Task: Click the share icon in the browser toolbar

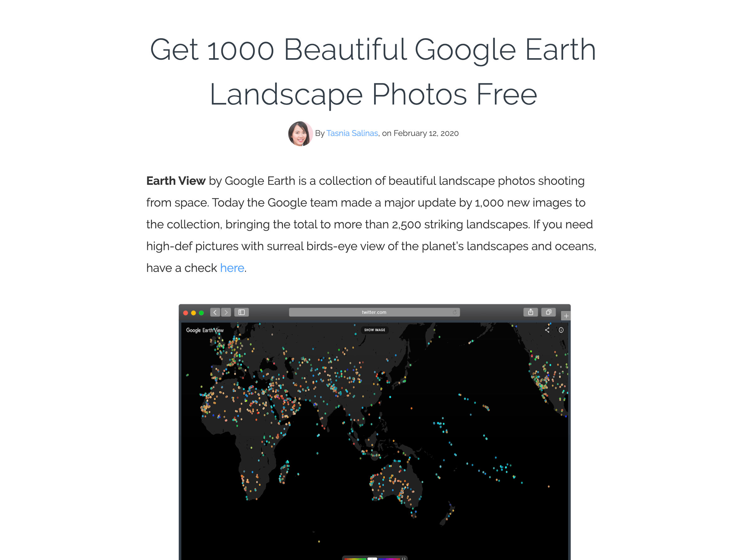Action: (531, 312)
